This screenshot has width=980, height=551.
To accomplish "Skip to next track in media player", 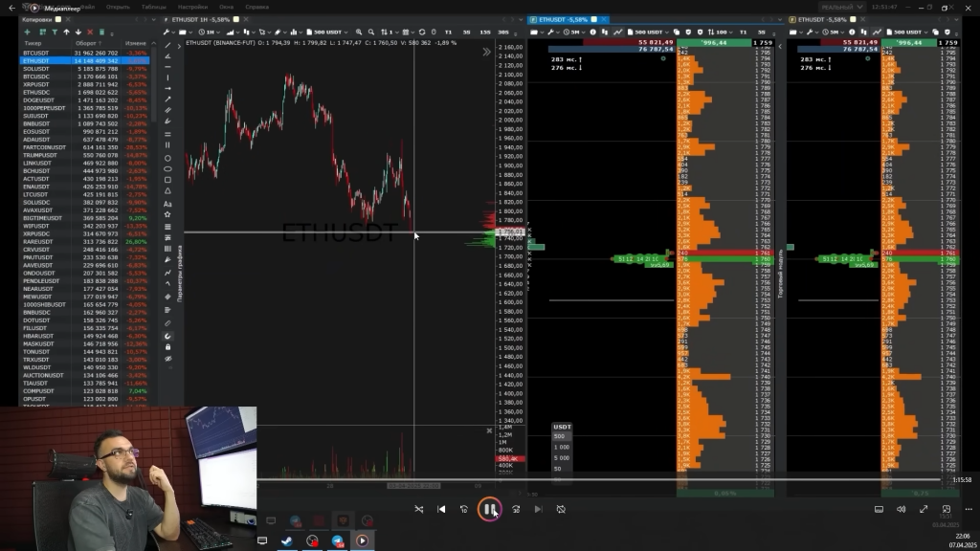I will (538, 509).
